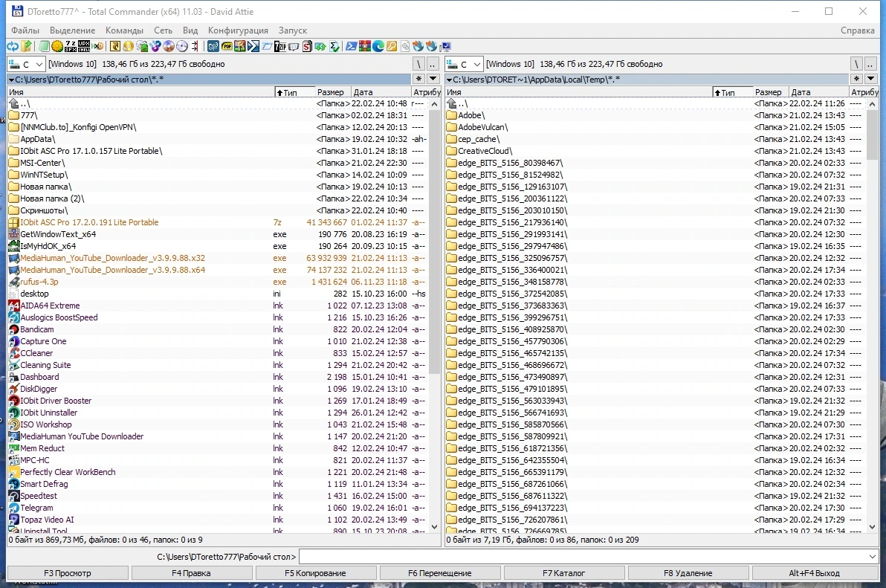
Task: Click the refresh panel toolbar icon
Action: [12, 46]
